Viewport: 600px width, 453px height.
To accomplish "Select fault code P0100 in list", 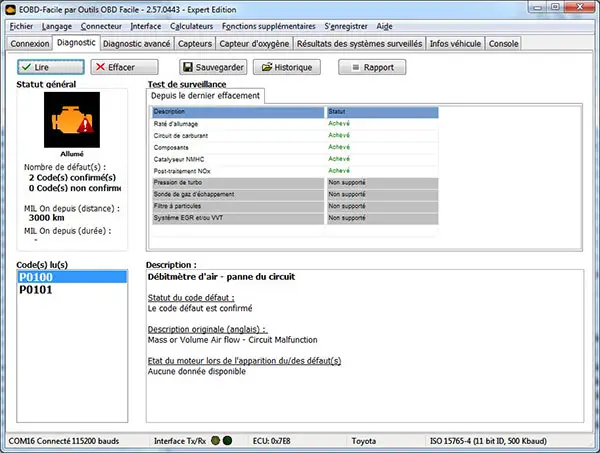I will coord(37,277).
